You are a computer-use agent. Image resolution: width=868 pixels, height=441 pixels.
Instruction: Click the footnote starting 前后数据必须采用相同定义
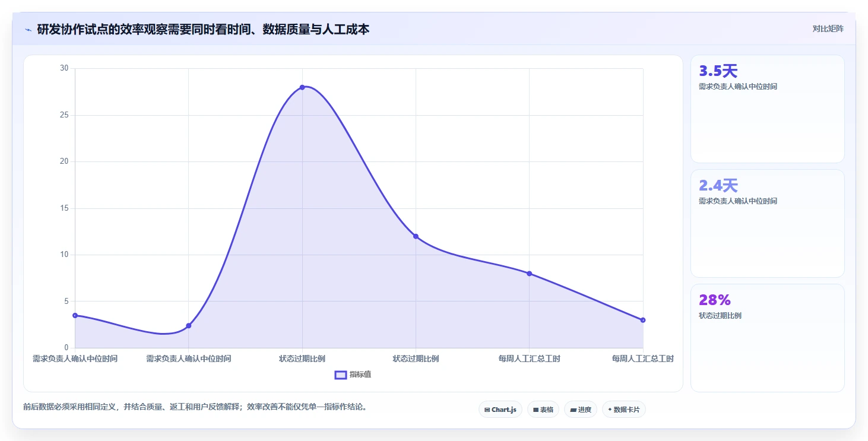pos(195,407)
